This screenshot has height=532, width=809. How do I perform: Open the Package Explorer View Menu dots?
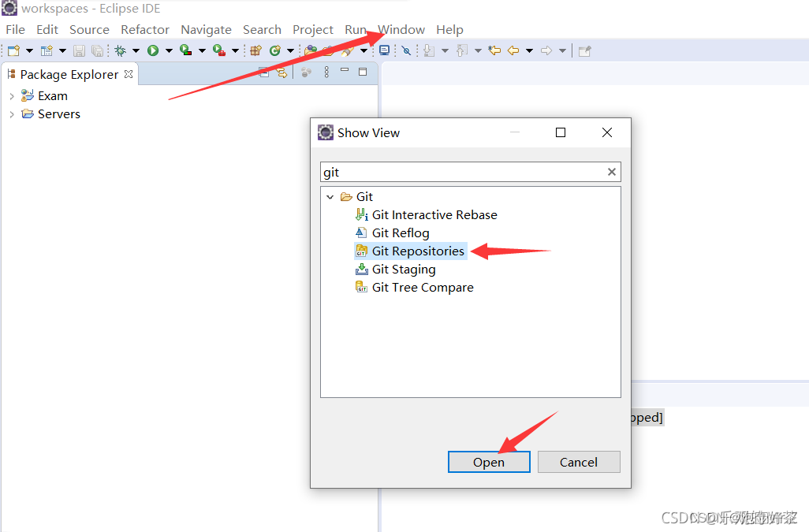326,73
